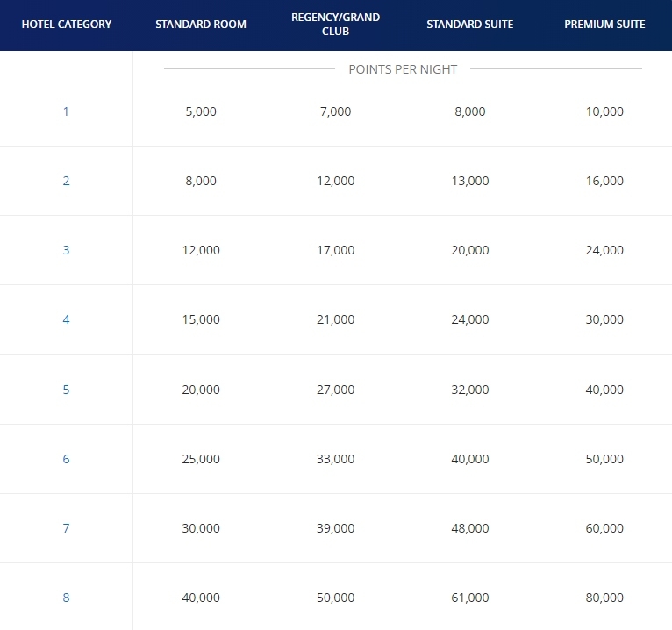
Task: Select category 6 Regency/Grand Club value 33,000
Action: [336, 459]
